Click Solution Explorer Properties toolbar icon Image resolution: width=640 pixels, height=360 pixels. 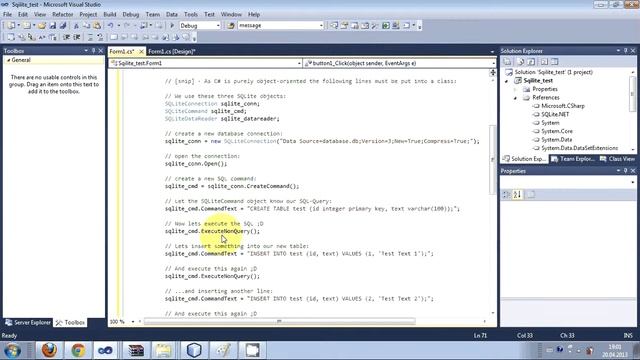pyautogui.click(x=508, y=62)
